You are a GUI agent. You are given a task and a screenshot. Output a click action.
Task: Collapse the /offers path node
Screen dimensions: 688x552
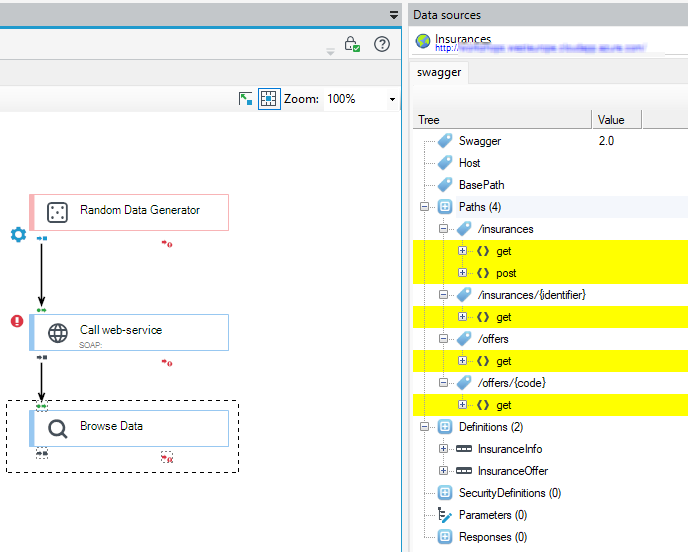pyautogui.click(x=444, y=338)
